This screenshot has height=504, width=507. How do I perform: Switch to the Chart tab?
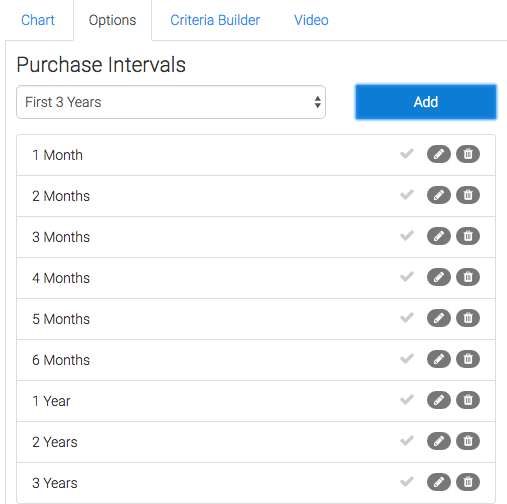click(x=38, y=20)
